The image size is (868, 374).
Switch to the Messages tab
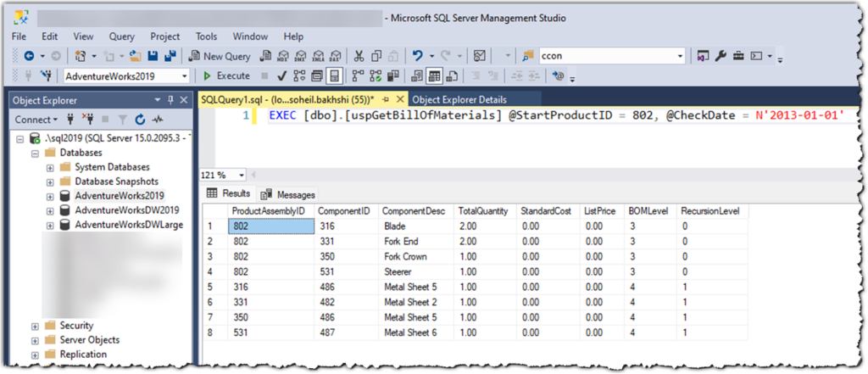point(288,194)
